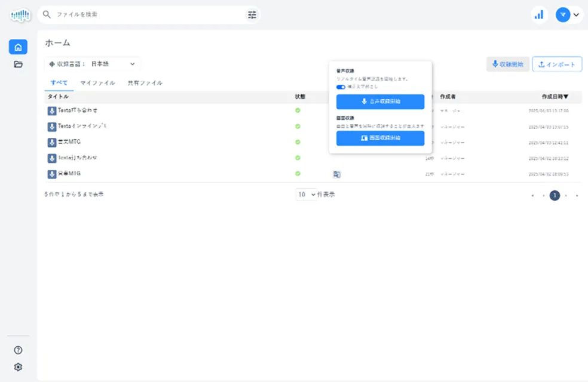Open the 三菱MTG file title
The image size is (588, 382).
tap(69, 142)
